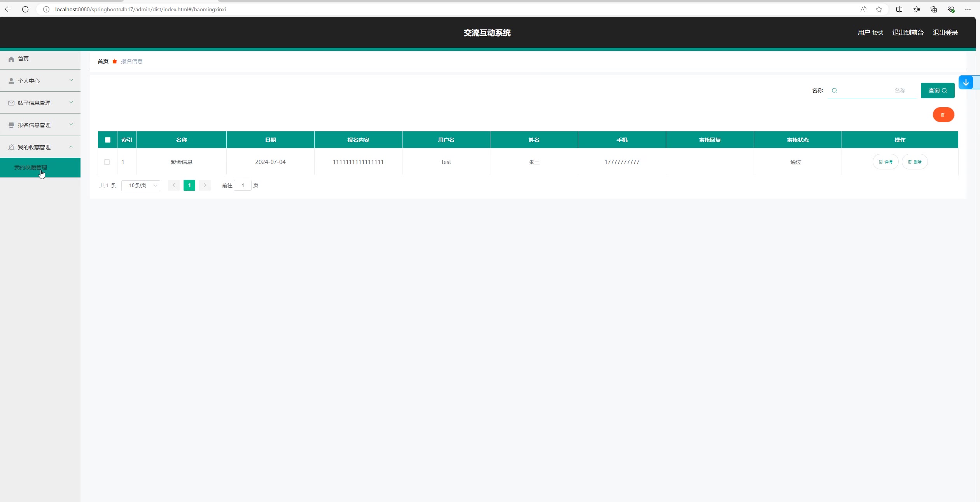Image resolution: width=980 pixels, height=502 pixels.
Task: Click the 查询 search button
Action: pos(937,91)
